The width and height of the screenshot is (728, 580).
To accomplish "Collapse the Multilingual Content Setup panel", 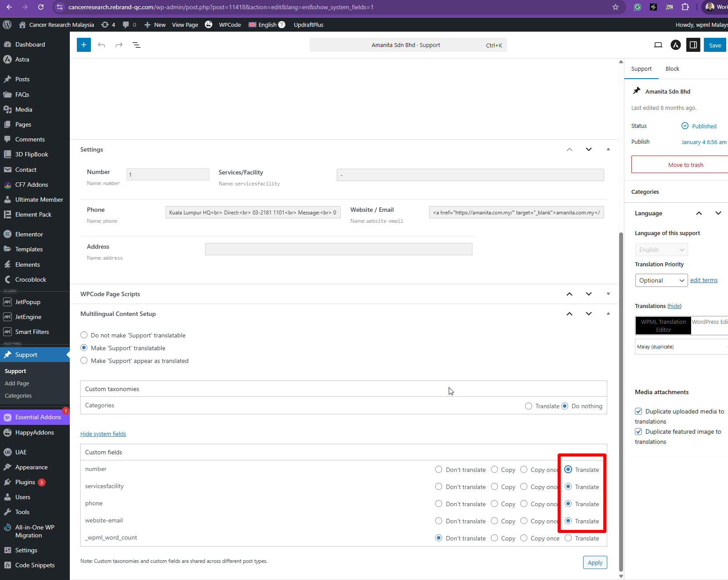I will click(608, 314).
